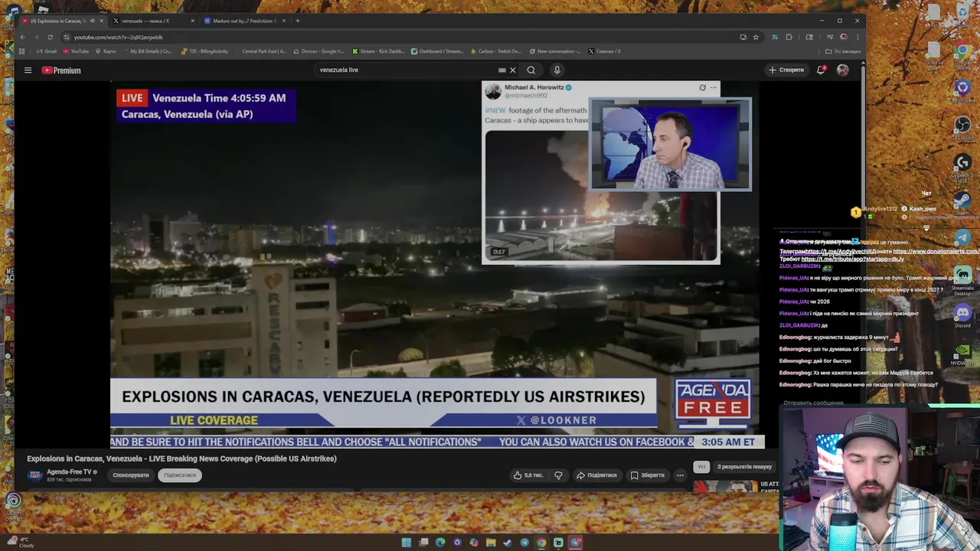Viewport: 980px width, 551px height.
Task: Select the 'Усі' filter chip
Action: point(701,467)
